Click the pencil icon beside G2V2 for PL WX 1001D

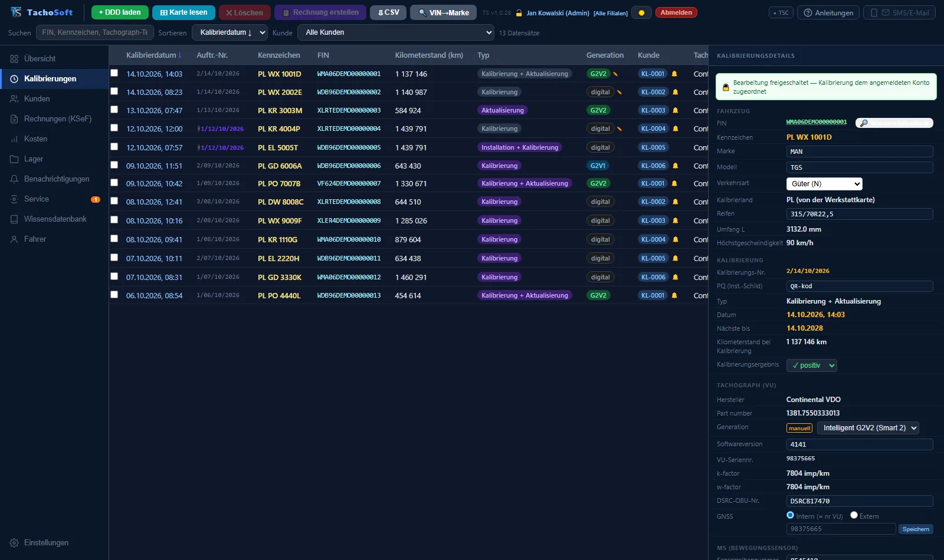[615, 74]
